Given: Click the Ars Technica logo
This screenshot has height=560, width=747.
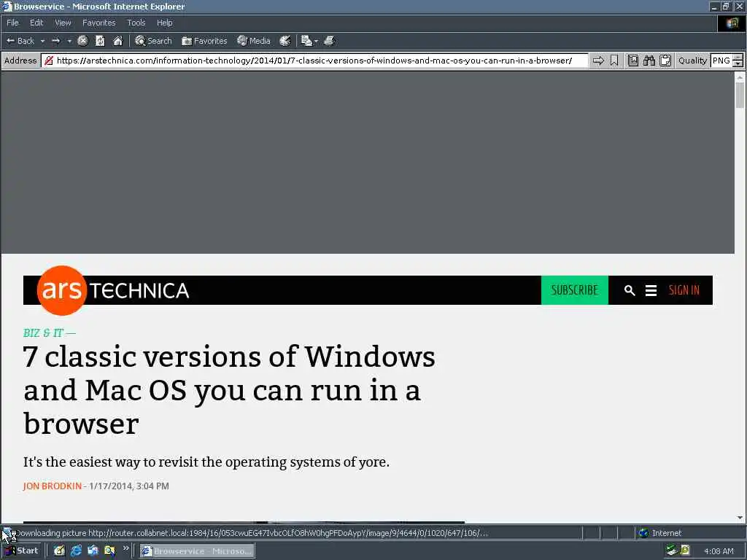Looking at the screenshot, I should click(113, 290).
